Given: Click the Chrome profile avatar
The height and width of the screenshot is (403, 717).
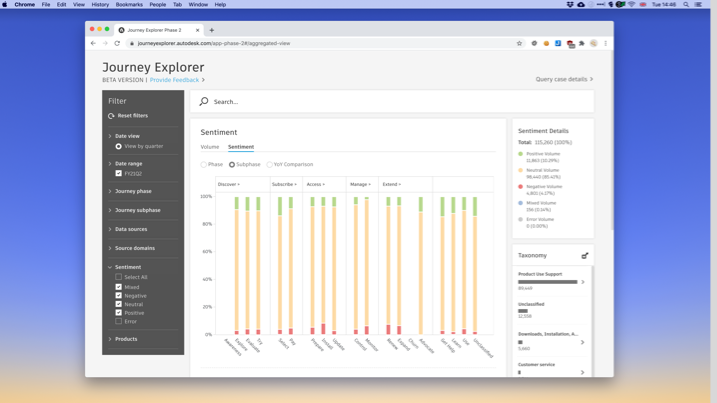Looking at the screenshot, I should click(594, 43).
